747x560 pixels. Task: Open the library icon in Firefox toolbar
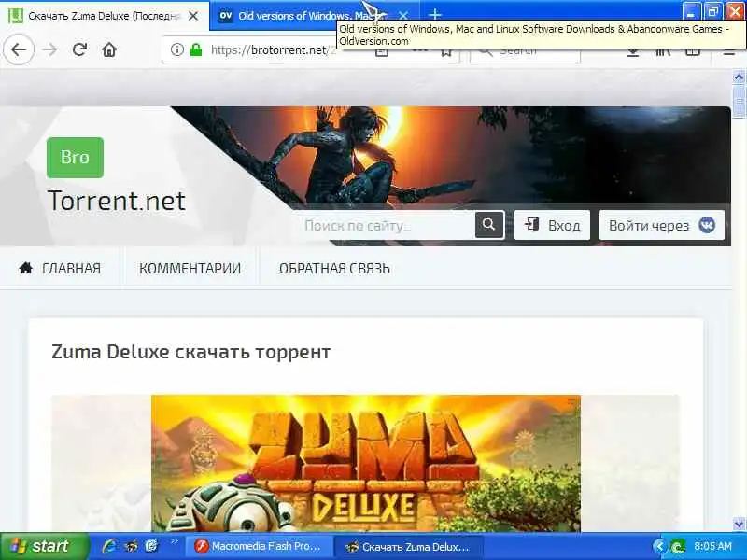click(663, 52)
